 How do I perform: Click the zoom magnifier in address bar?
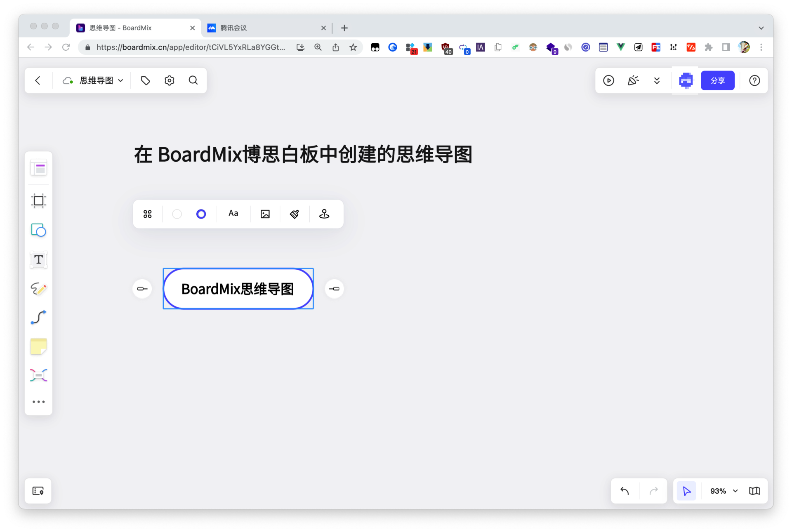(318, 47)
